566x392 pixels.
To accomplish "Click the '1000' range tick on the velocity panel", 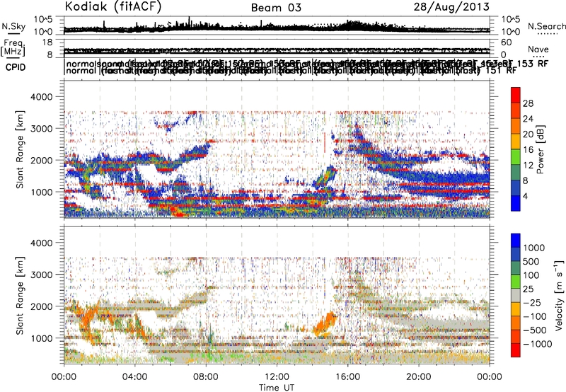I will click(43, 338).
